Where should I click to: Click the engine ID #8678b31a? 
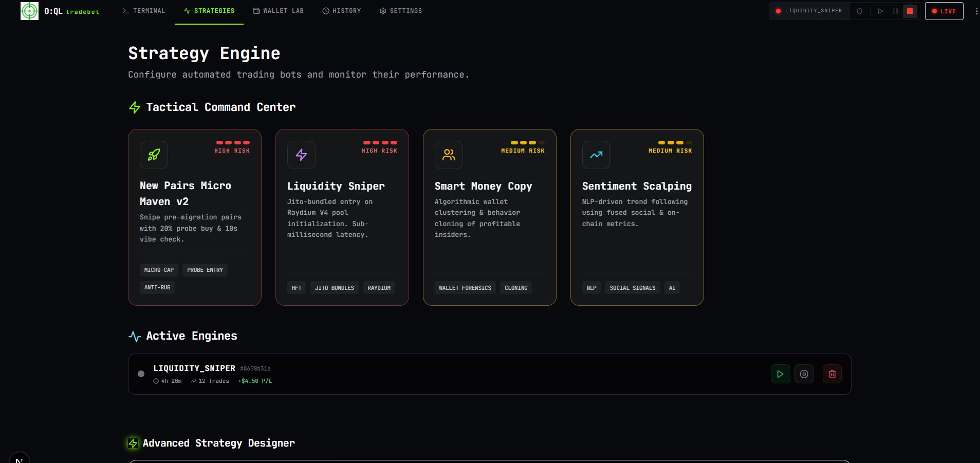pyautogui.click(x=255, y=368)
